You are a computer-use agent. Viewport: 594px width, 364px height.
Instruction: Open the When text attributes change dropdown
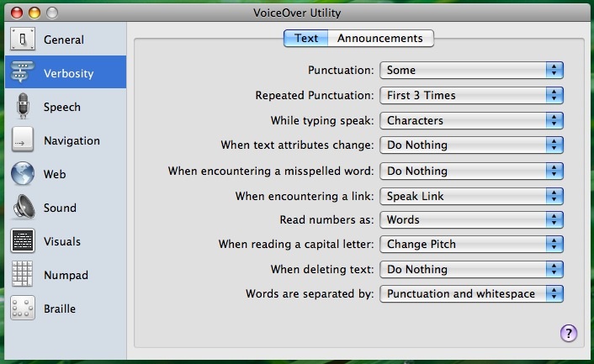point(472,145)
